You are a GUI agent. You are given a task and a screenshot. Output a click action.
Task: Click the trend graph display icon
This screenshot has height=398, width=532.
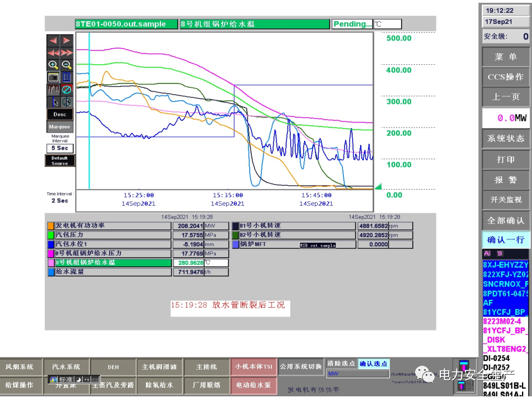(53, 89)
